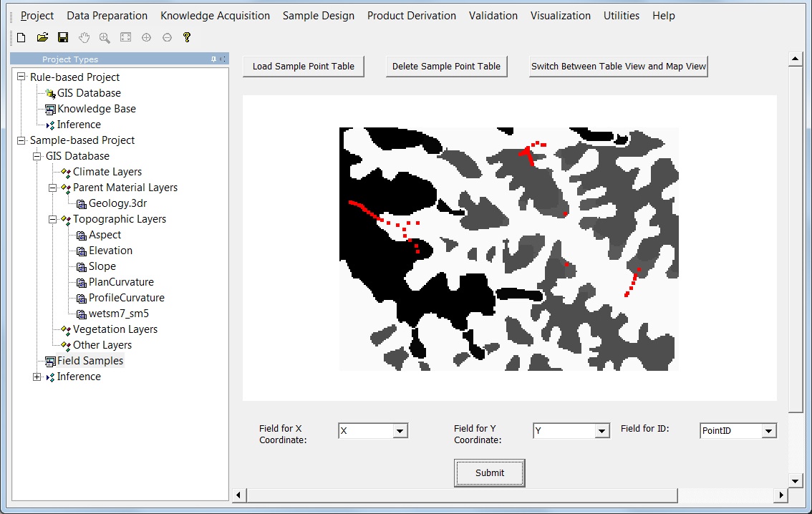Viewport: 812px width, 514px height.
Task: Click the Climate Layers node icon
Action: click(x=66, y=172)
